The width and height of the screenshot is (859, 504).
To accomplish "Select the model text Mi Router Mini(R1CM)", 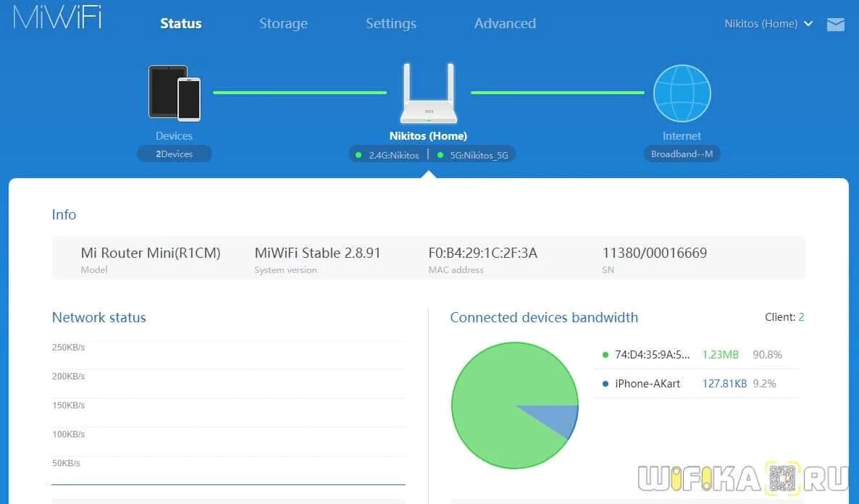I will click(x=151, y=253).
